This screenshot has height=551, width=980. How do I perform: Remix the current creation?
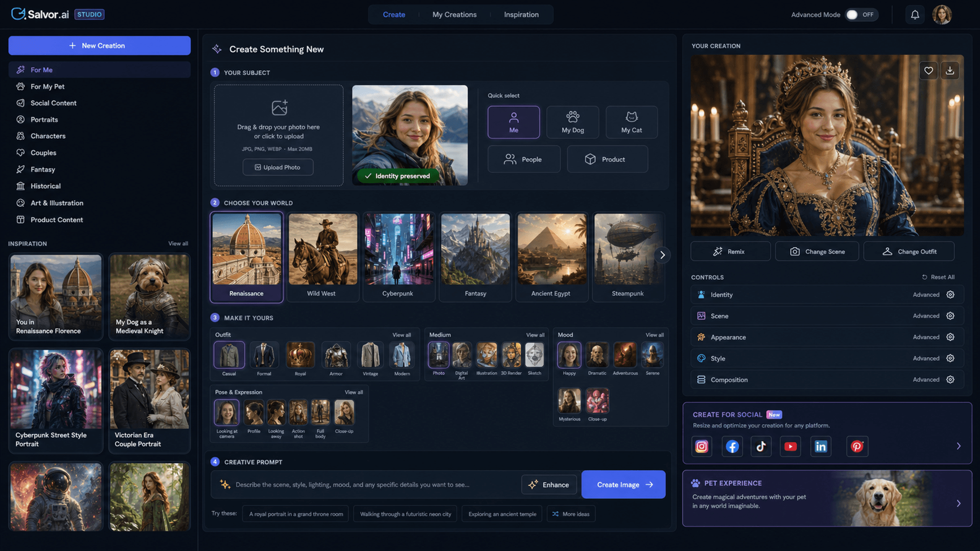point(730,252)
